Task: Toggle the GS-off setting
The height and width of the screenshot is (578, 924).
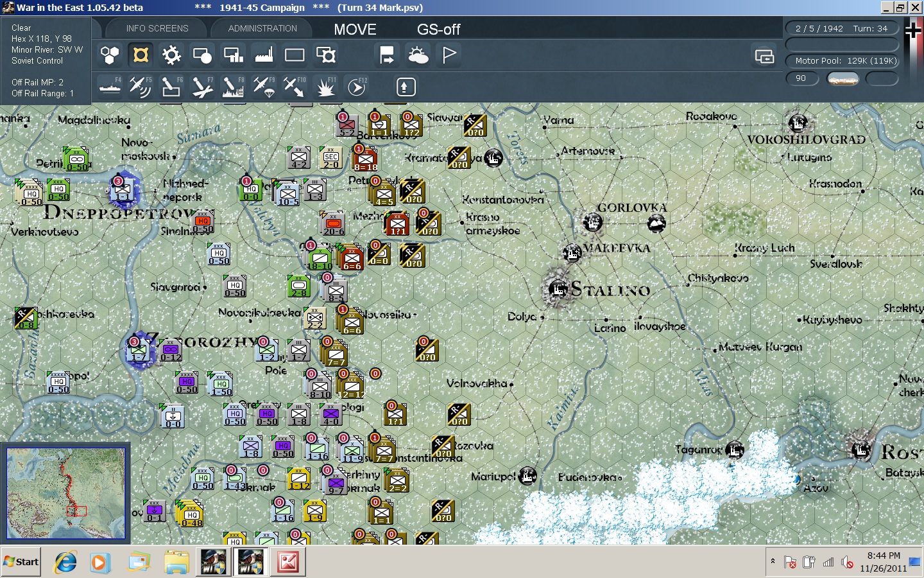Action: 439,30
